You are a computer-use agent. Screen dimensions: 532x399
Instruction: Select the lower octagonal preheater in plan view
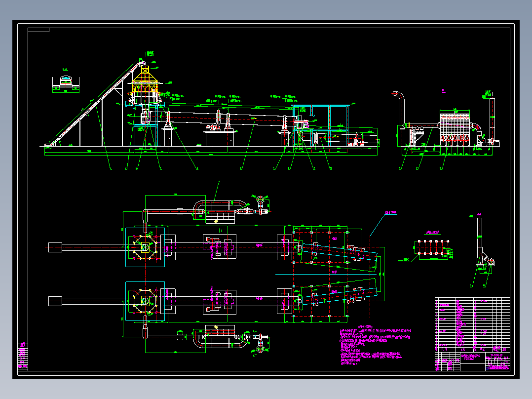click(145, 301)
